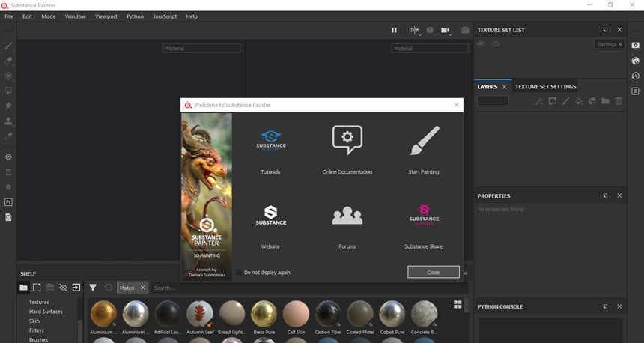The height and width of the screenshot is (343, 644).
Task: Toggle solo texture set eye icon
Action: coord(481,44)
